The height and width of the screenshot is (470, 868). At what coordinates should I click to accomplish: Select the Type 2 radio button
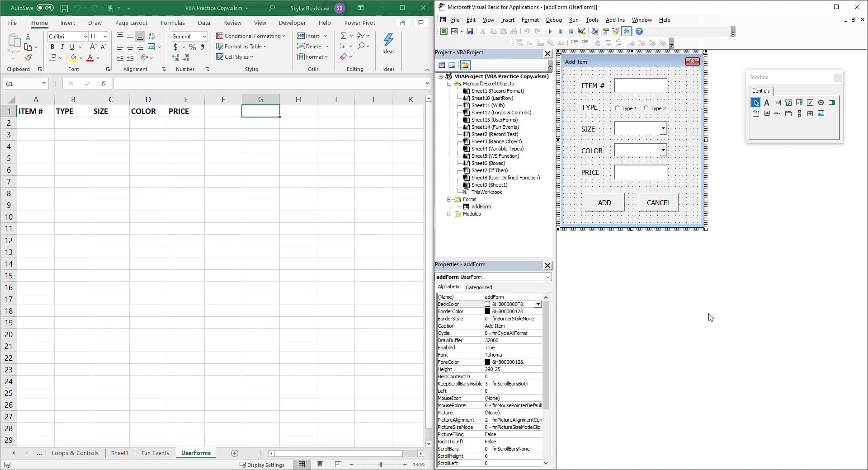click(646, 108)
